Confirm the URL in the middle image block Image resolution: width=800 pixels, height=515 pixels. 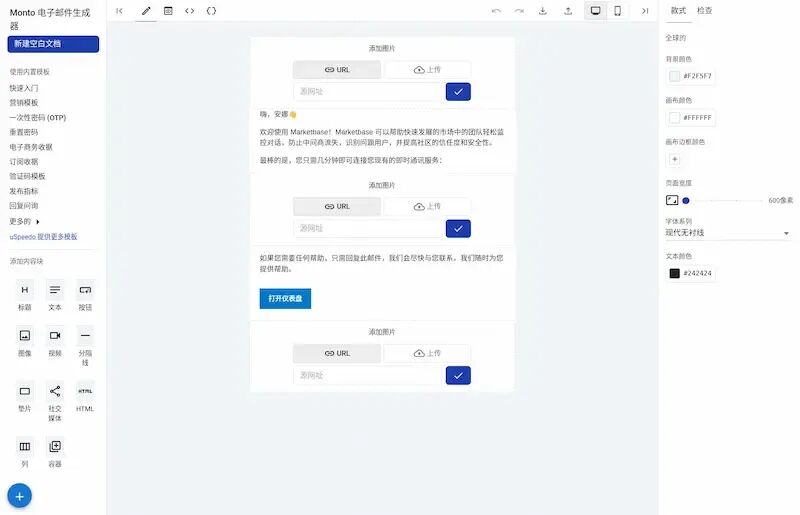(x=458, y=229)
